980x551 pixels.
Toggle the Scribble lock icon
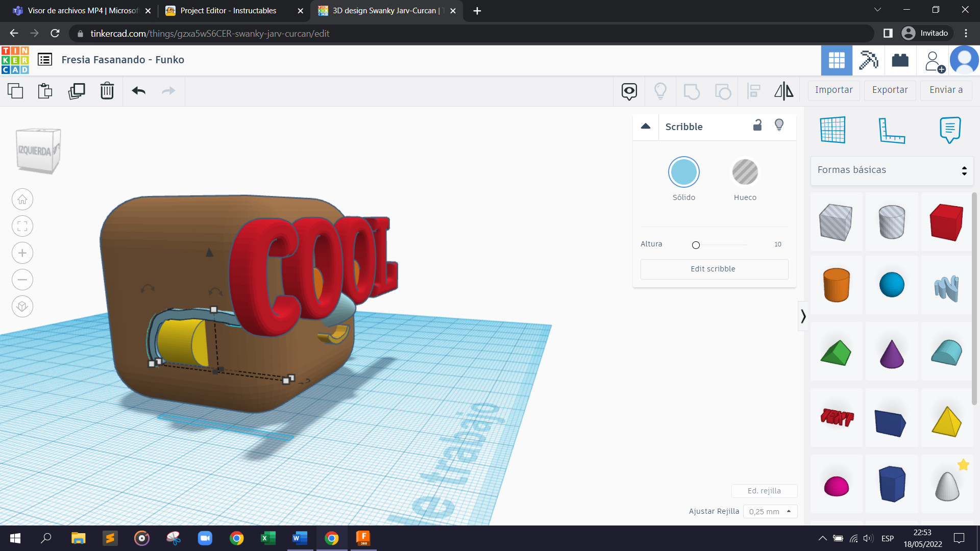[757, 126]
